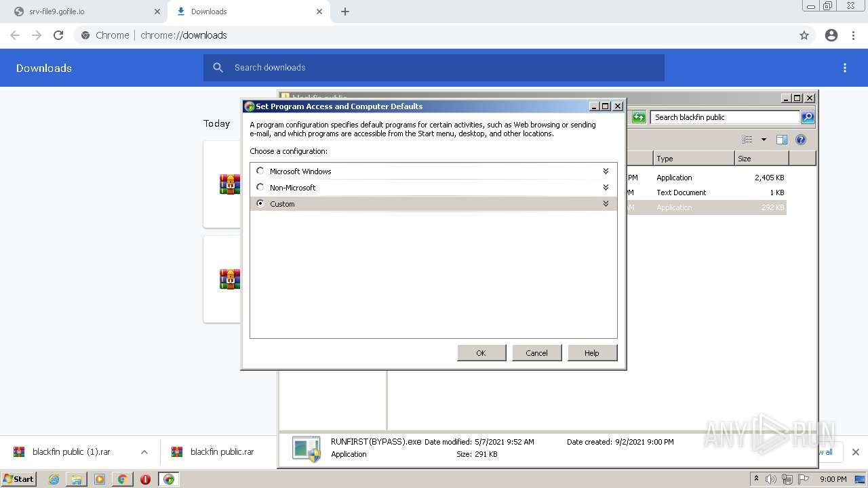Click OK in Set Program Access dialog
This screenshot has height=488, width=868.
481,352
